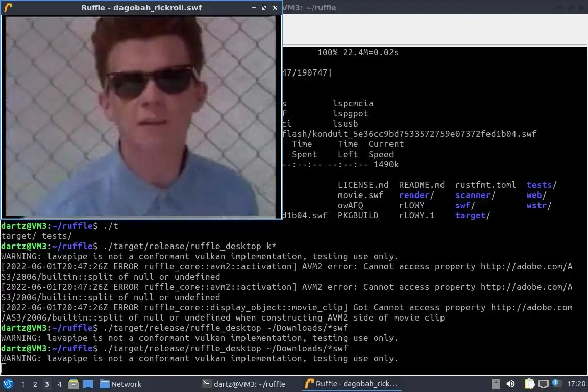Select Ruffle - dagobah_rick taskbar entry

point(351,384)
